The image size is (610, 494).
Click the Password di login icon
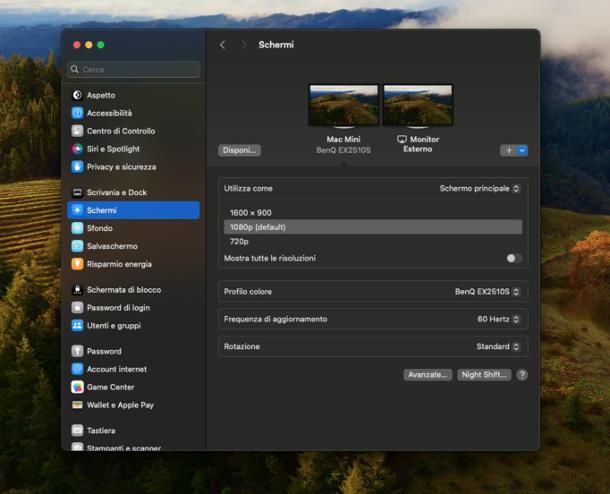click(x=77, y=307)
